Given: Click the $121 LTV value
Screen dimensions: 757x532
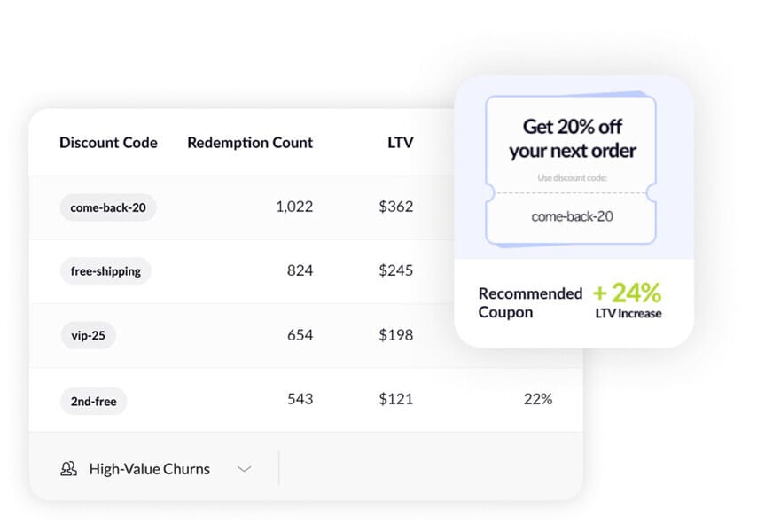Looking at the screenshot, I should point(395,399).
